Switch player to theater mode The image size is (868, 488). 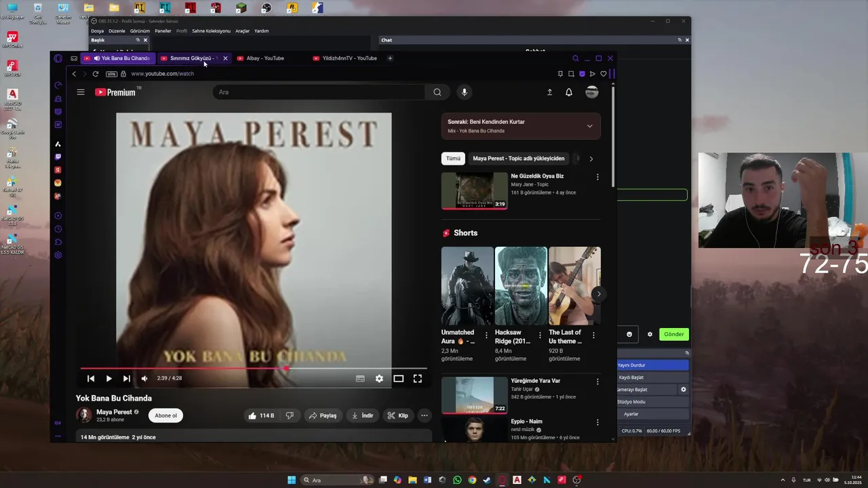click(399, 378)
